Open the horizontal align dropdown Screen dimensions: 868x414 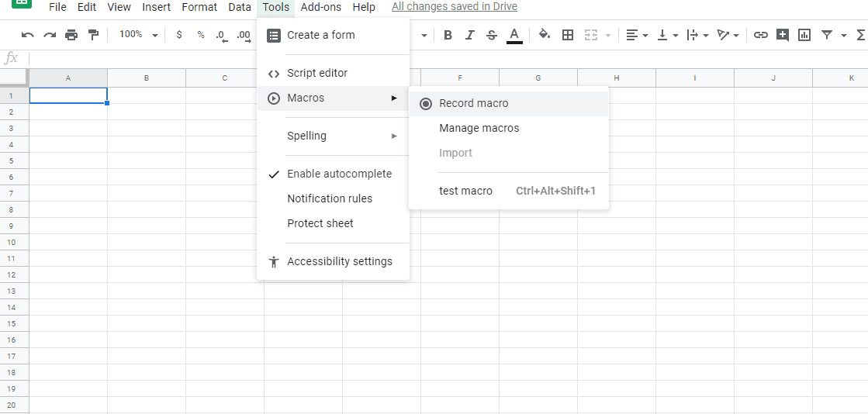(x=637, y=35)
